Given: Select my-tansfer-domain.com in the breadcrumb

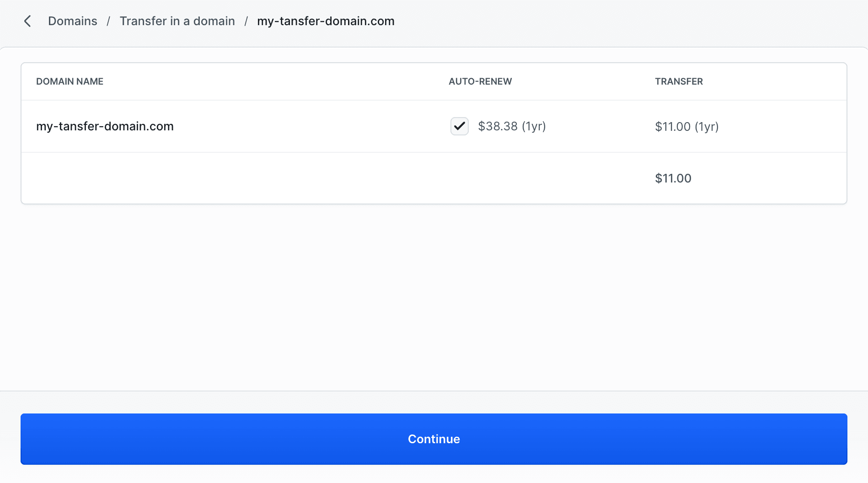Looking at the screenshot, I should coord(326,21).
